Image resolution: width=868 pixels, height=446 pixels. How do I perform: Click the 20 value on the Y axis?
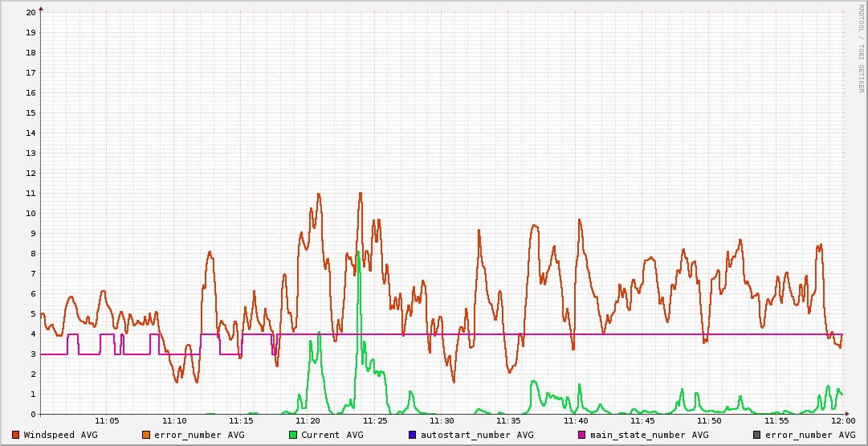(31, 12)
